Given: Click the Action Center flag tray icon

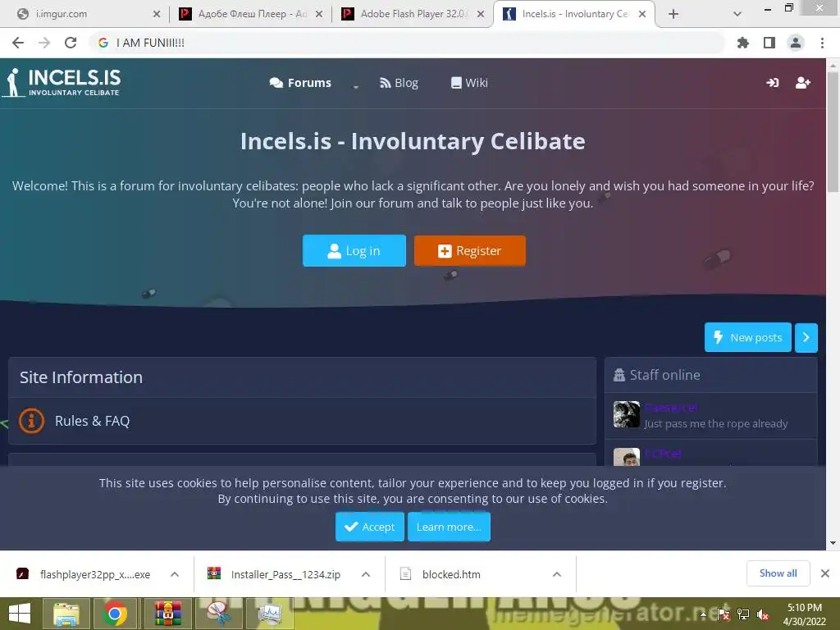Looking at the screenshot, I should pos(724,614).
